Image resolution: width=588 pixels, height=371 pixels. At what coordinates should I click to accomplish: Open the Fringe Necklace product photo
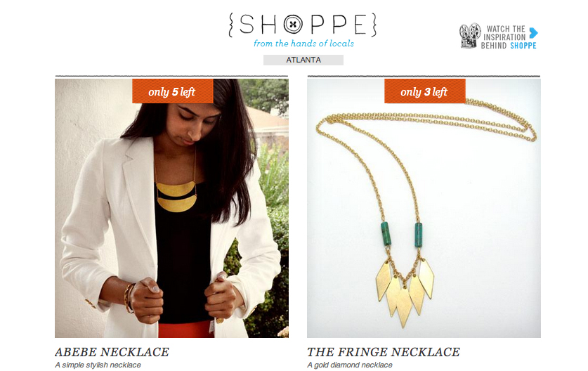[424, 208]
